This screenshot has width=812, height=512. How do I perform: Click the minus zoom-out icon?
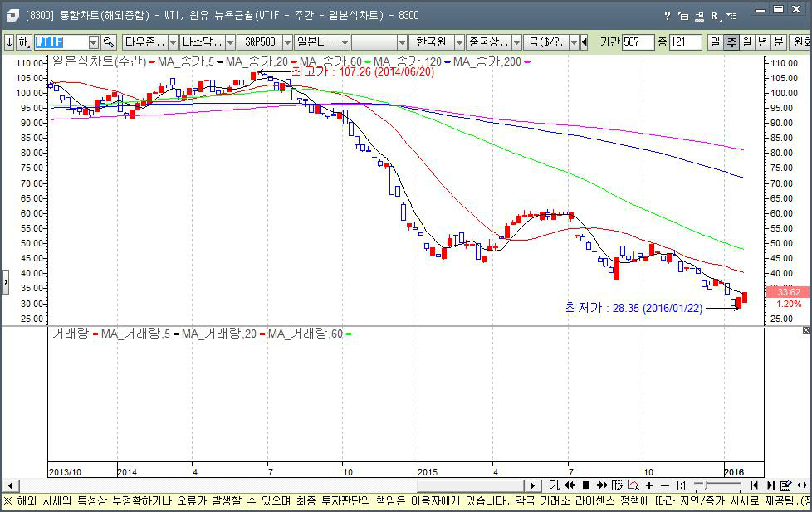click(x=665, y=485)
